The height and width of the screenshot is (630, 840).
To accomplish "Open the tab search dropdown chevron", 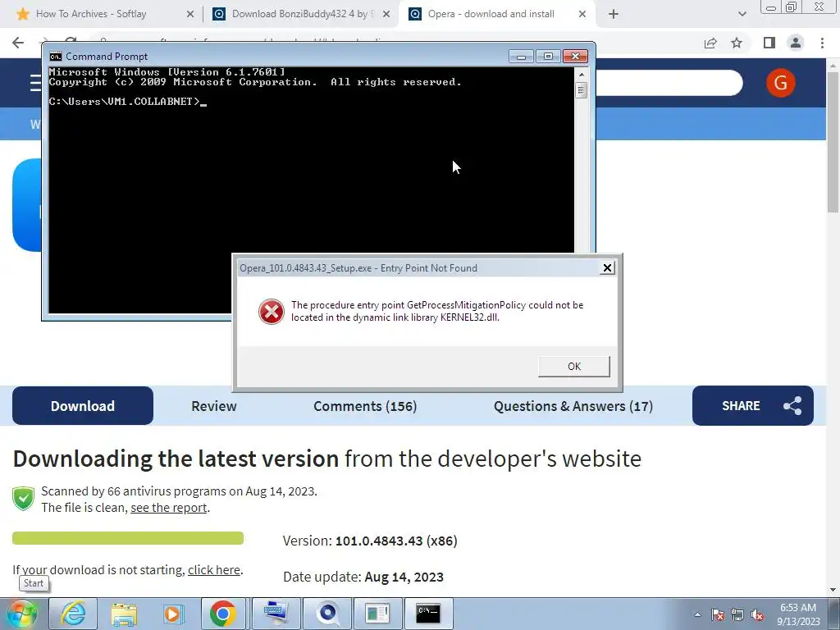I will (742, 15).
